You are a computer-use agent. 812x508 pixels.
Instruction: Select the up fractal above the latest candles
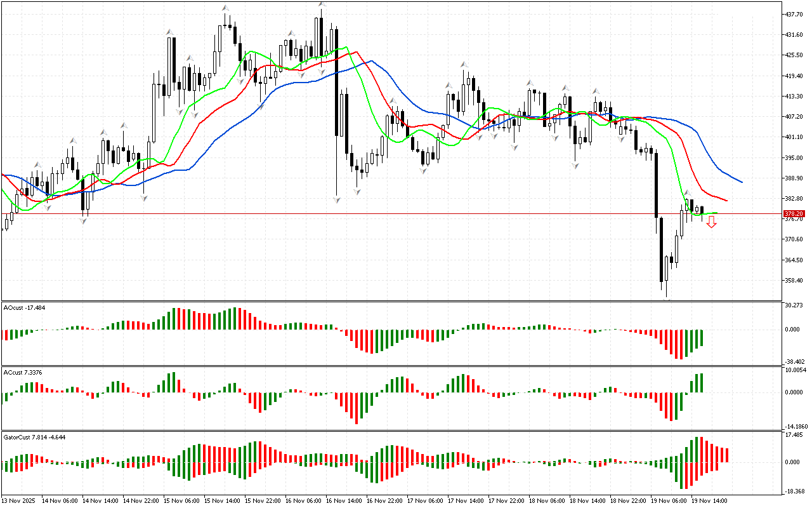click(687, 193)
